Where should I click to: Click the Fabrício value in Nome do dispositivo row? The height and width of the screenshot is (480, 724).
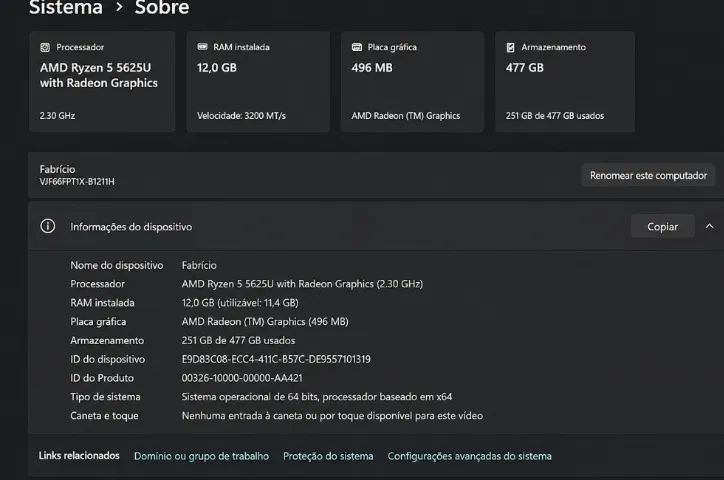coord(199,265)
